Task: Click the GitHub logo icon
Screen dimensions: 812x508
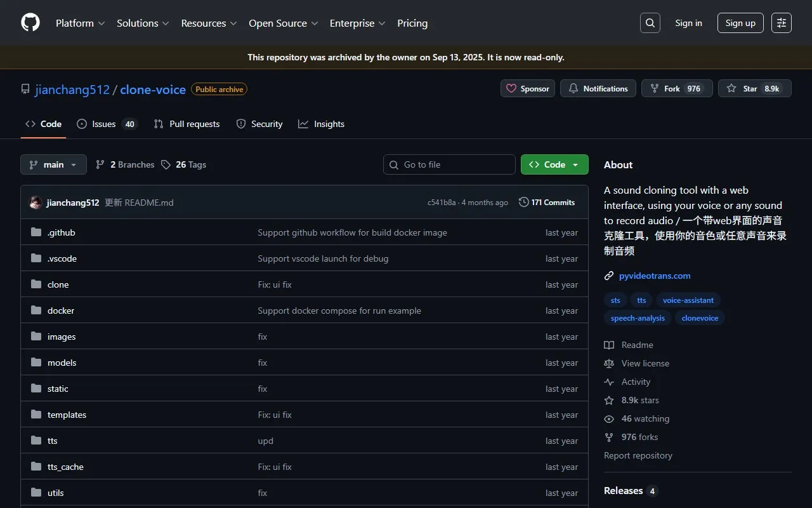Action: tap(30, 23)
